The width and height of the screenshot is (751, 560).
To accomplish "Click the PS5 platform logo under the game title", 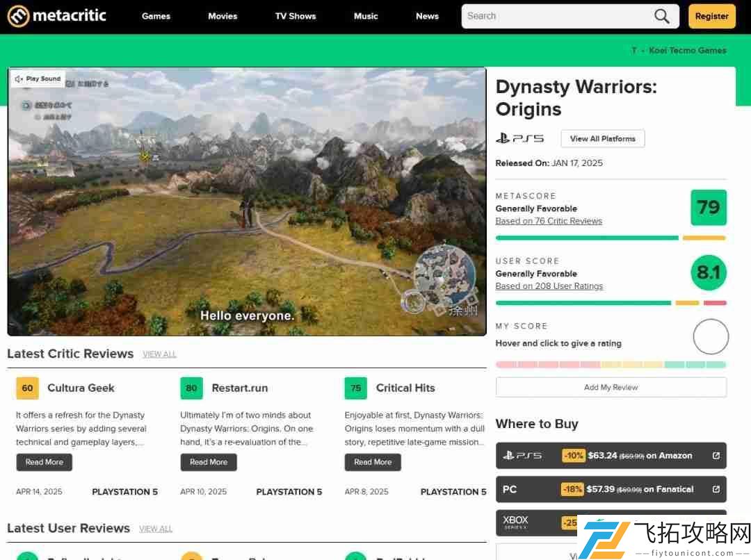I will [x=519, y=138].
